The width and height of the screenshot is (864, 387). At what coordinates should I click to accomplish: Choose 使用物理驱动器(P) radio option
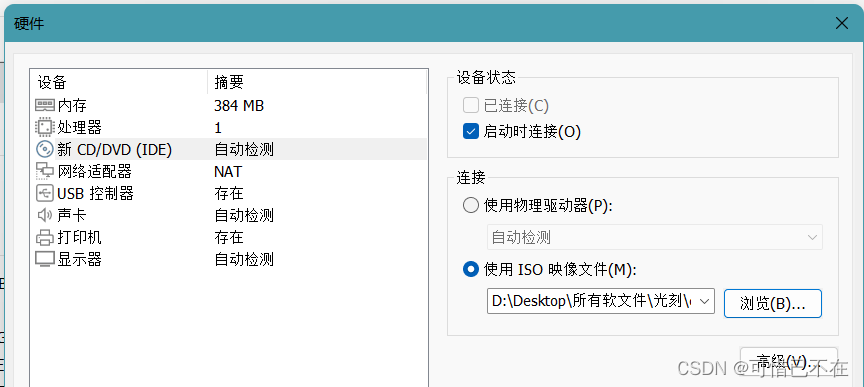point(471,206)
